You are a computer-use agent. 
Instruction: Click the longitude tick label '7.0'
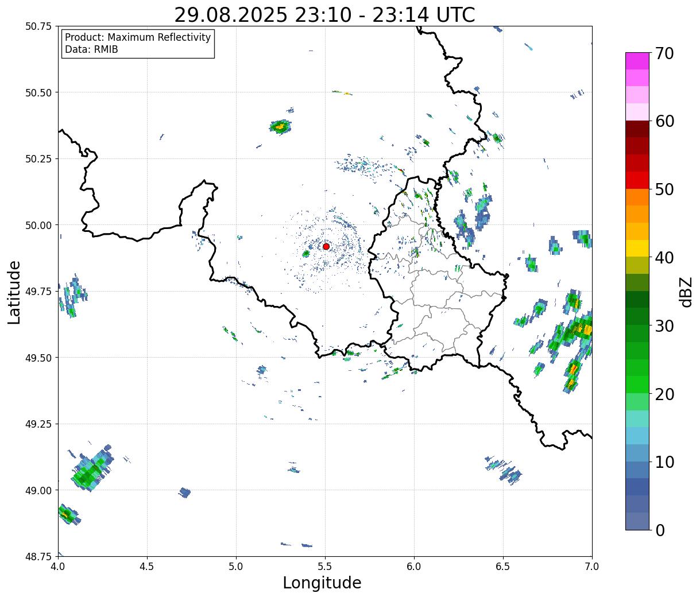592,567
